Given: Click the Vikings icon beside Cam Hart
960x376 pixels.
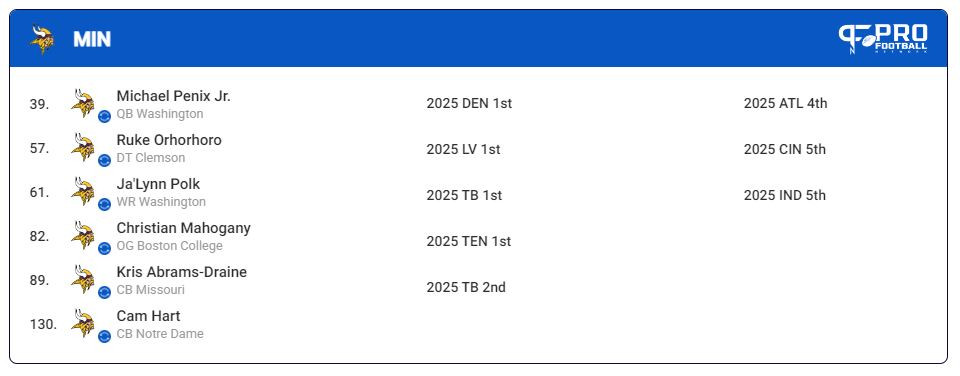Looking at the screenshot, I should click(x=83, y=323).
